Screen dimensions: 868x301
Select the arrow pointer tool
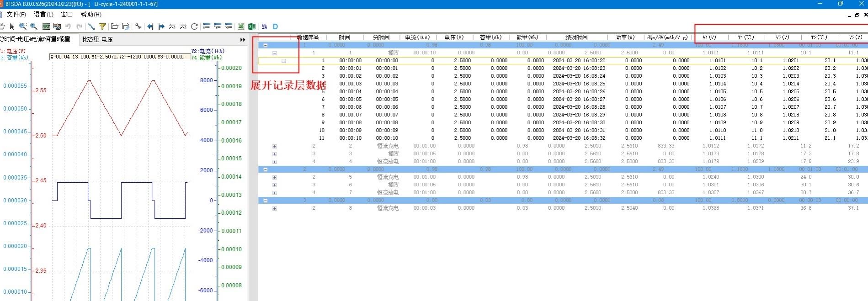12,26
